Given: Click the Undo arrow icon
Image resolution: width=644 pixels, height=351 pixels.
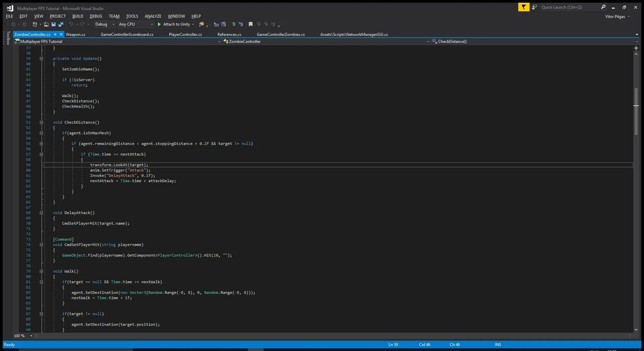Looking at the screenshot, I should [71, 24].
